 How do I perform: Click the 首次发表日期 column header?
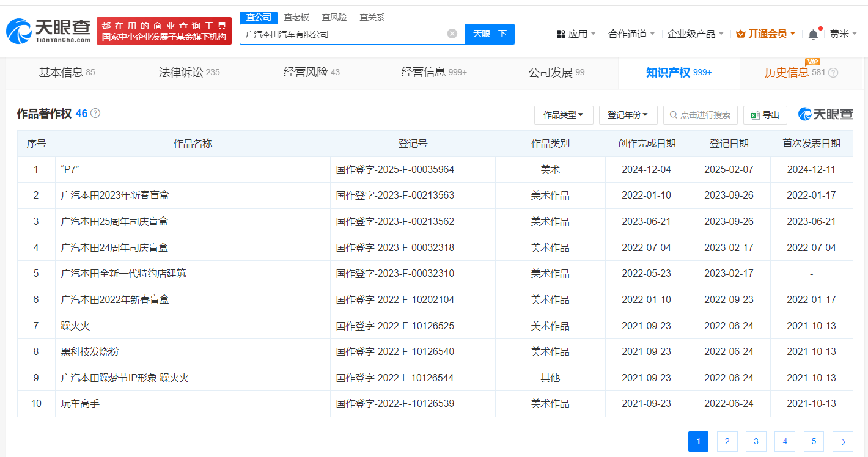pyautogui.click(x=811, y=143)
